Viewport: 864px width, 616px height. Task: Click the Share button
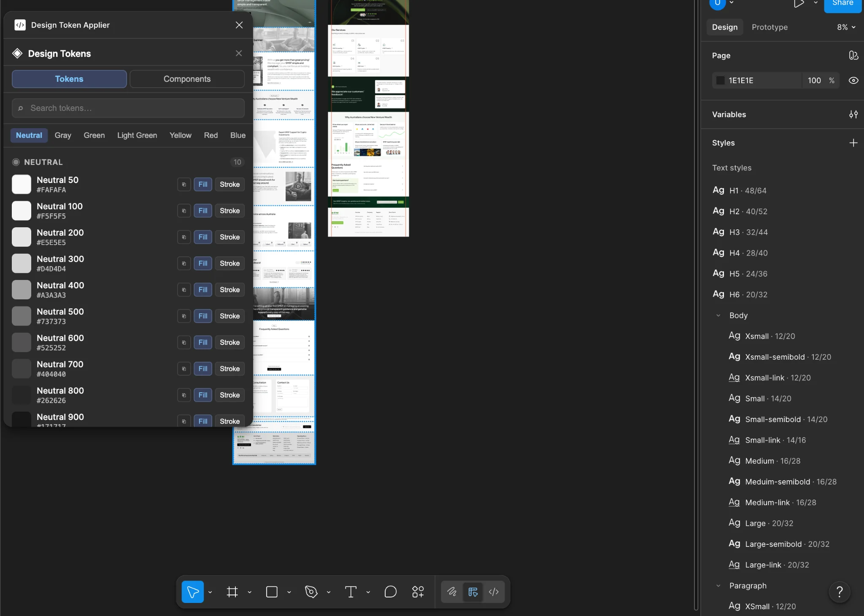842,4
